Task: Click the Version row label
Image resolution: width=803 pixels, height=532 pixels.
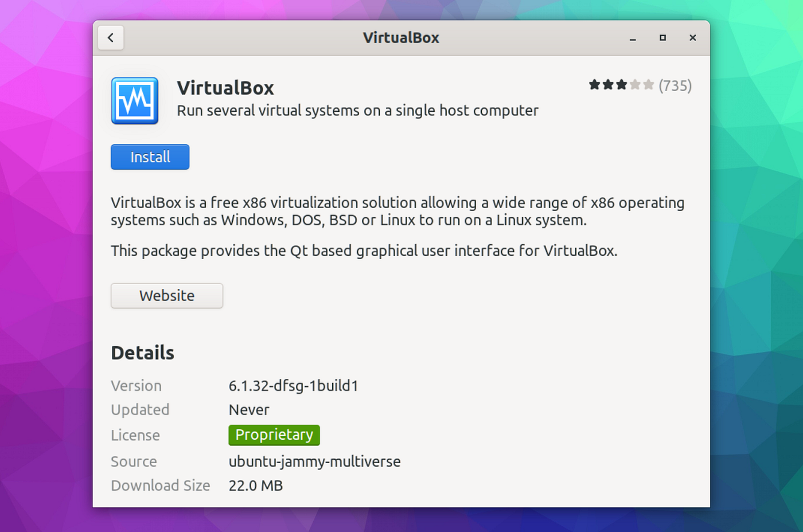Action: [136, 385]
